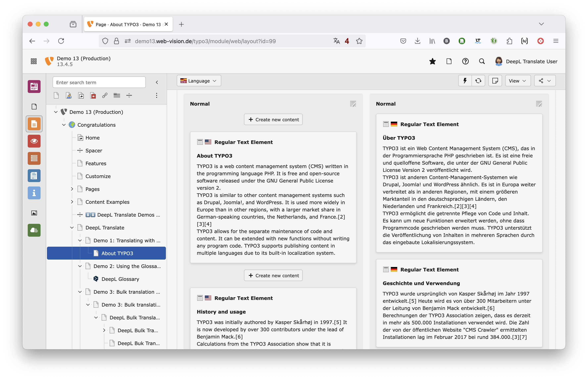Select the shortcut page icon in tree toolbar
The width and height of the screenshot is (588, 379).
coord(81,96)
